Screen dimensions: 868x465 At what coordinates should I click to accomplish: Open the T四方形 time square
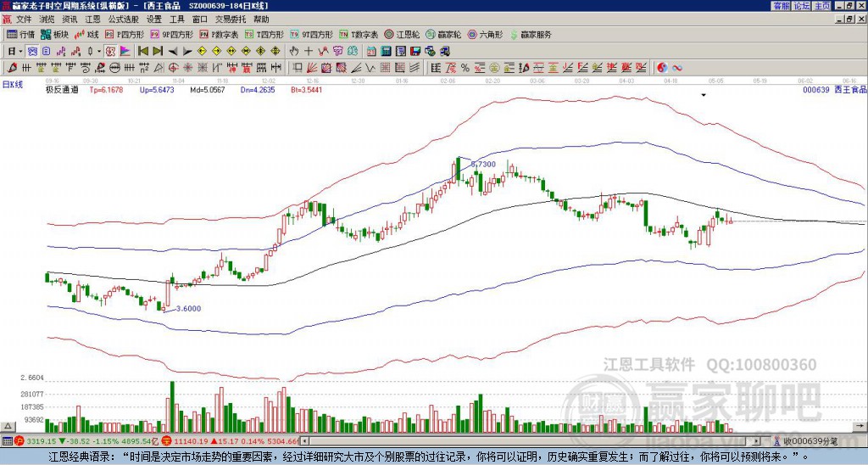(264, 34)
